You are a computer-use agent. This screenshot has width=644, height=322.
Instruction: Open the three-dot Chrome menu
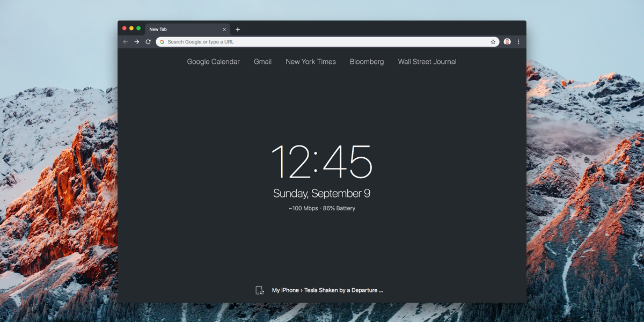[x=518, y=41]
